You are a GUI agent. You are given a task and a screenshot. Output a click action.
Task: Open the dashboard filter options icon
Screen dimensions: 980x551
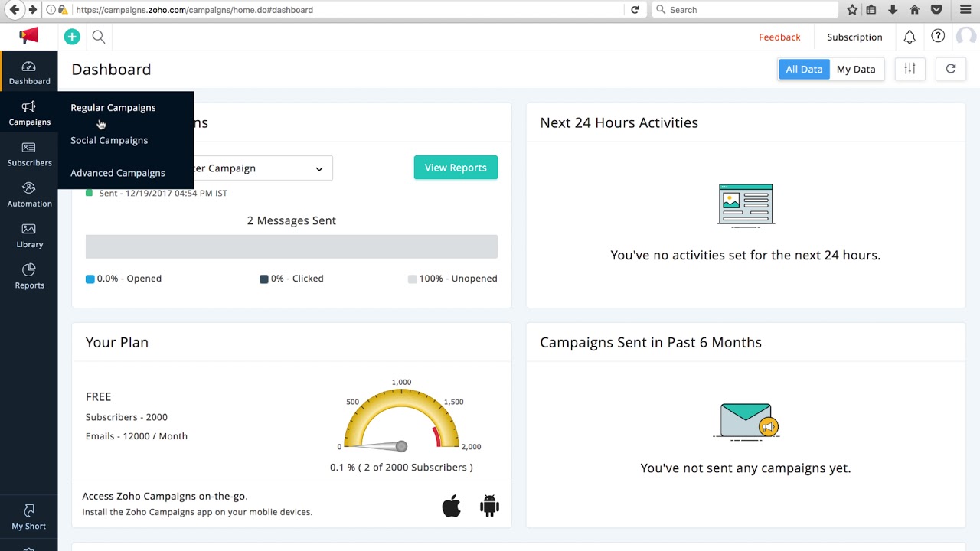coord(910,69)
